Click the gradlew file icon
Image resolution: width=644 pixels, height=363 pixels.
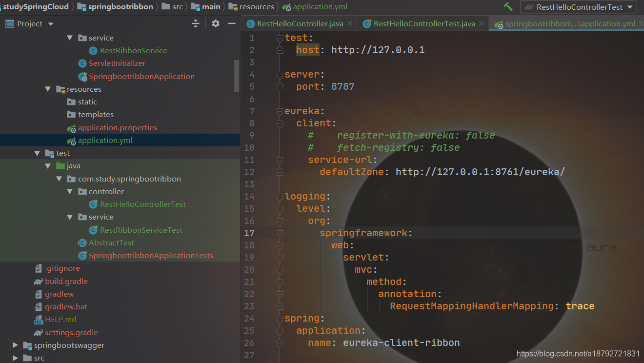click(x=39, y=294)
